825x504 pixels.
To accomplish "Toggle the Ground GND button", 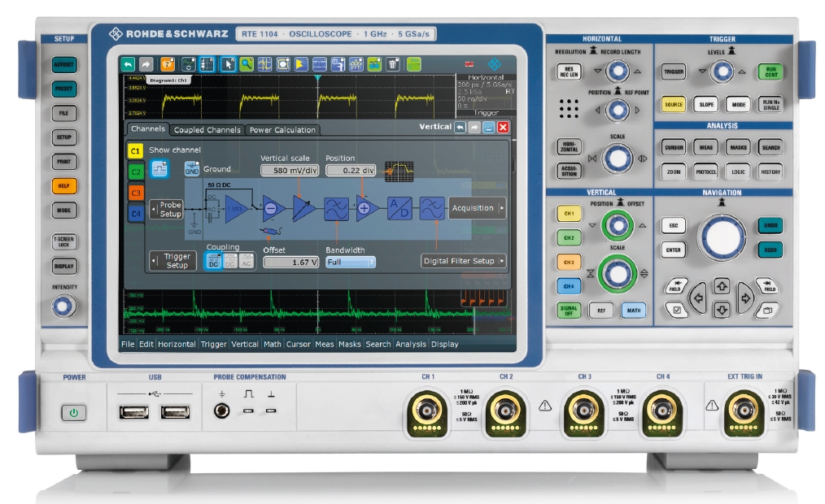I will coord(192,169).
